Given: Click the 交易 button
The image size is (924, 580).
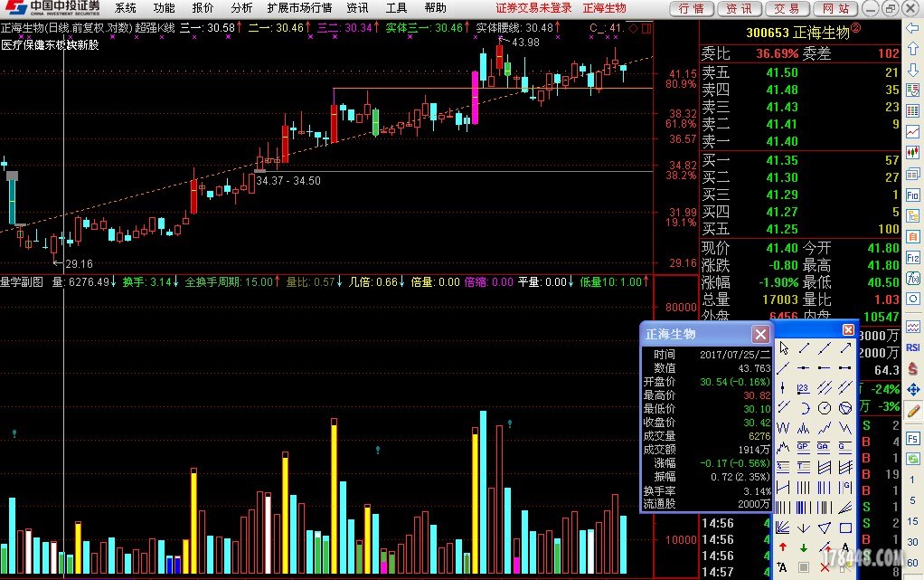Looking at the screenshot, I should pos(787,9).
